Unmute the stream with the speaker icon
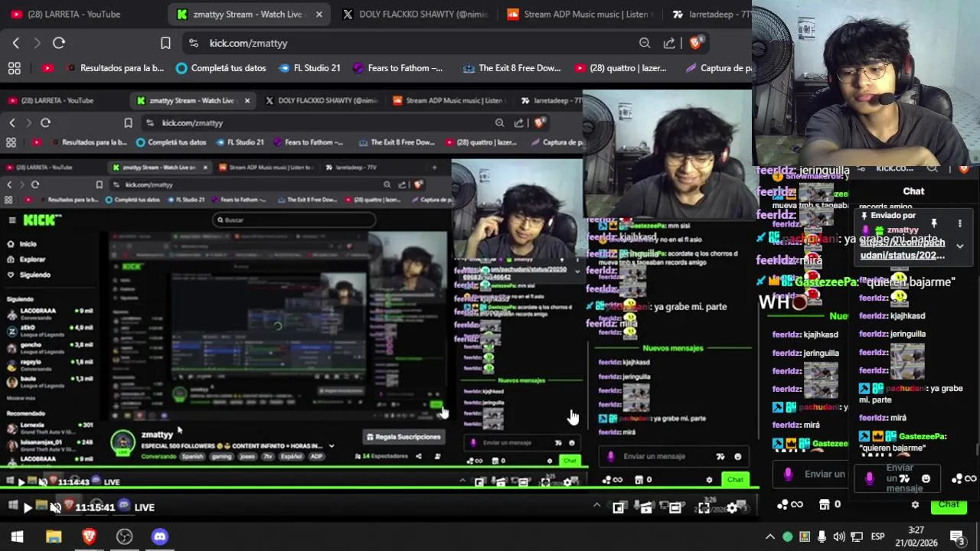The image size is (980, 551). coord(55,507)
